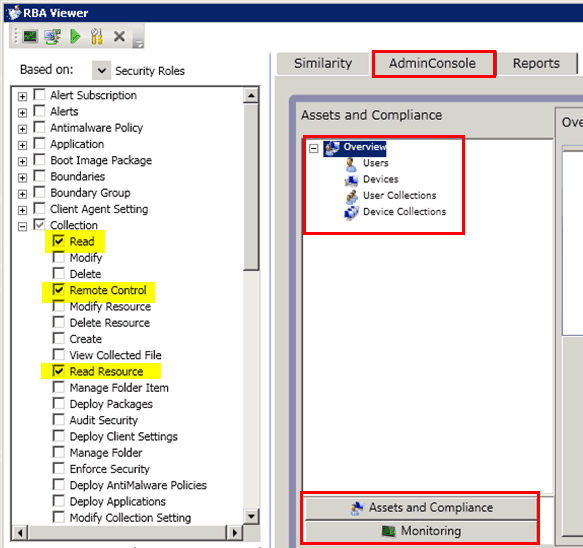Select the Device Collections node icon
This screenshot has width=583, height=548.
[x=351, y=212]
